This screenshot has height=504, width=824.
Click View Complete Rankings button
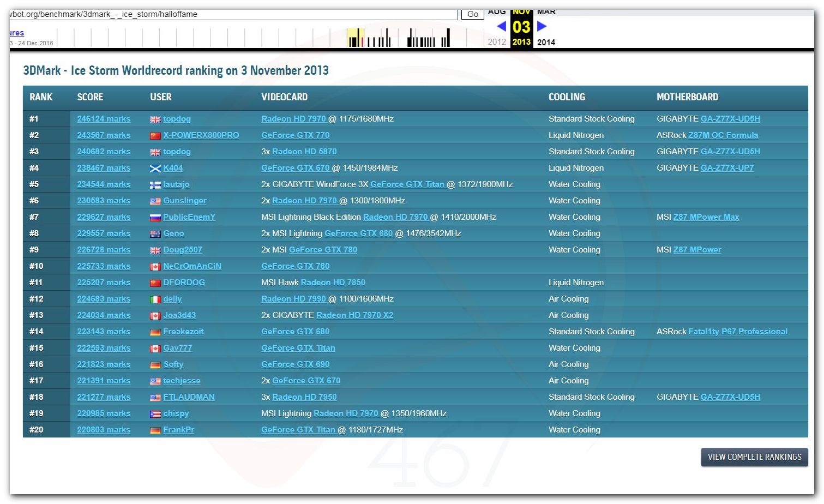pyautogui.click(x=754, y=457)
